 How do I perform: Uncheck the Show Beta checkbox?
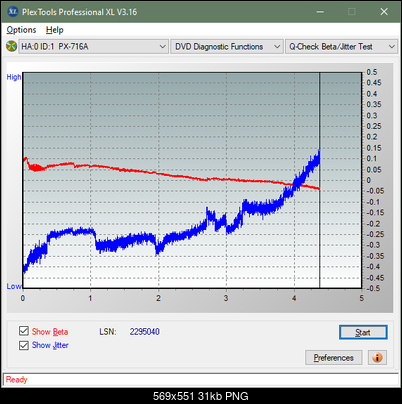24,331
